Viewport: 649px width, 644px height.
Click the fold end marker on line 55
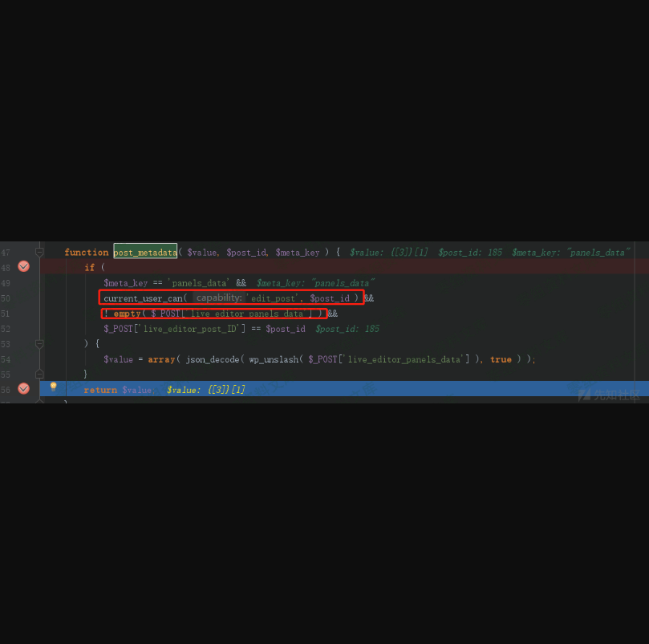39,374
